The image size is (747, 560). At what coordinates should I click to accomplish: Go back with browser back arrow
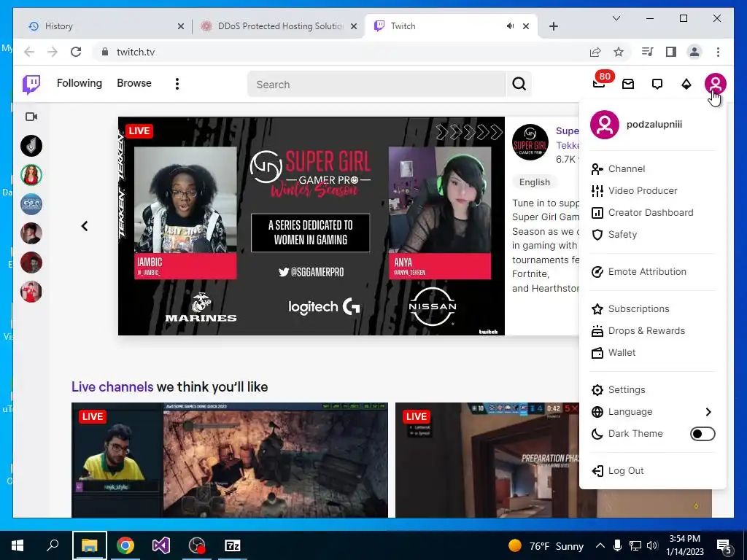coord(29,52)
